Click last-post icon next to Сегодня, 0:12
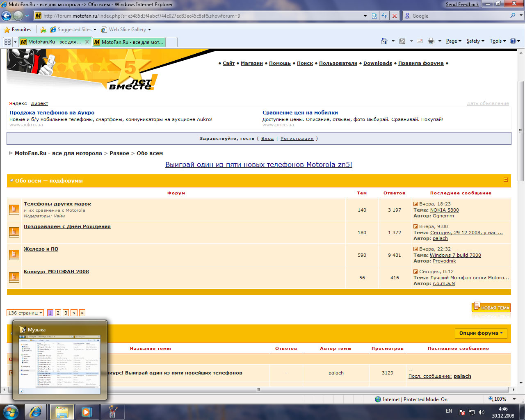The width and height of the screenshot is (525, 420). pyautogui.click(x=415, y=272)
